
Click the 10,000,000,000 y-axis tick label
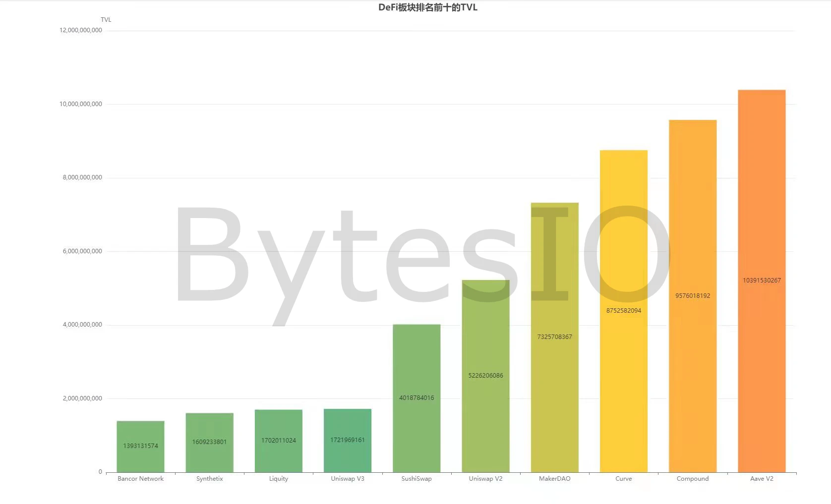[81, 104]
